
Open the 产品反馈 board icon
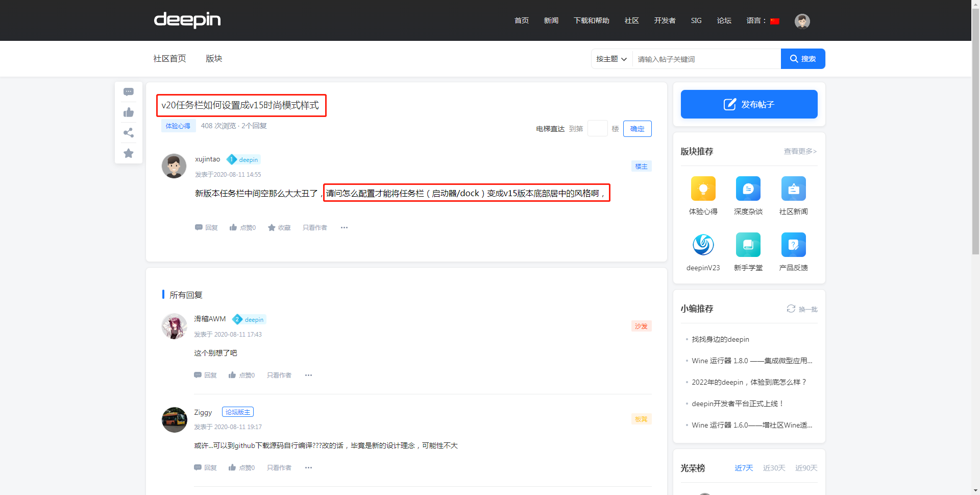[794, 245]
